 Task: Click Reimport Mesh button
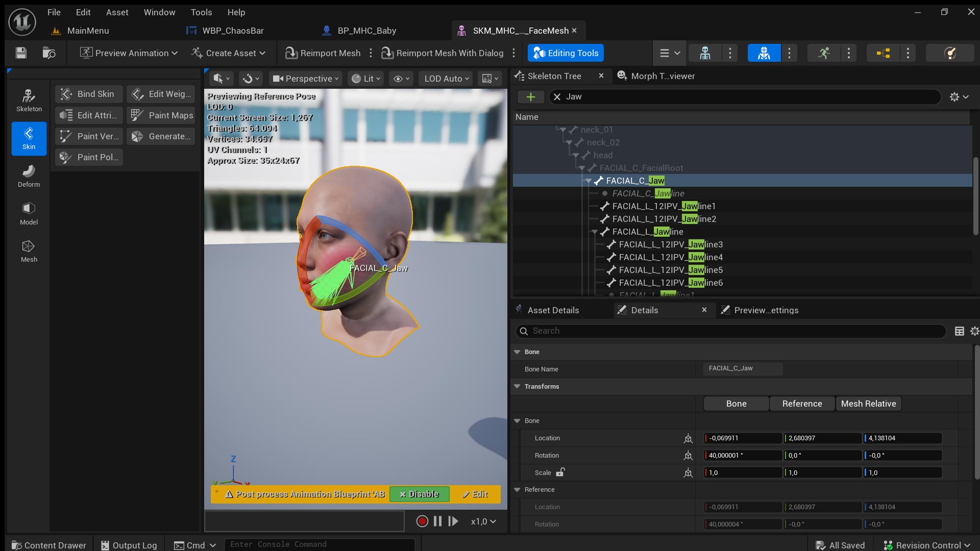(323, 53)
